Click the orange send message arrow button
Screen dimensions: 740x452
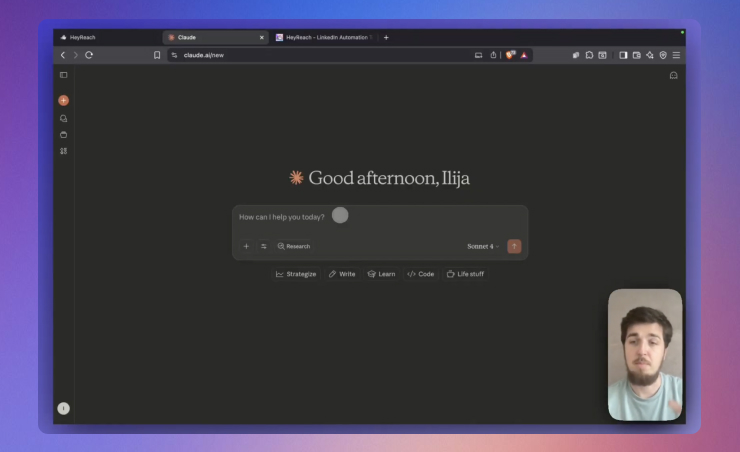(514, 246)
